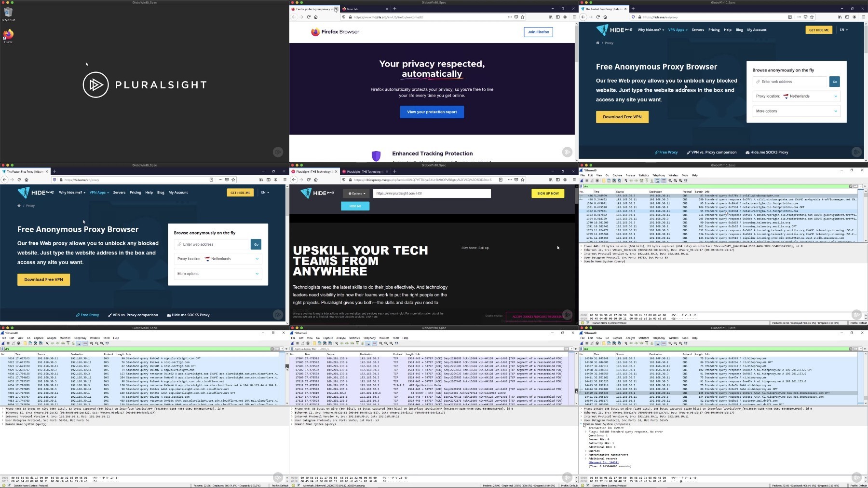Open the Options dropdown on hideproxy bar
Viewport: 868px width, 488px height.
(357, 193)
